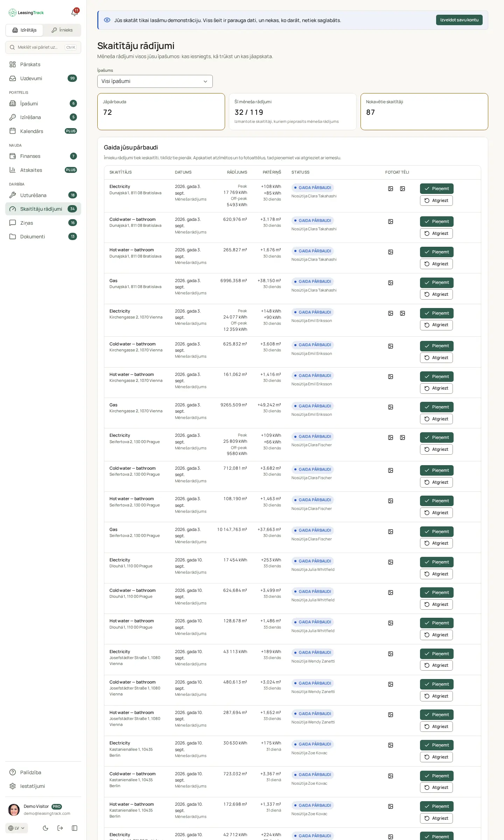
Task: Open second photo of Kirchengasse Electricity reading
Action: coord(402,313)
